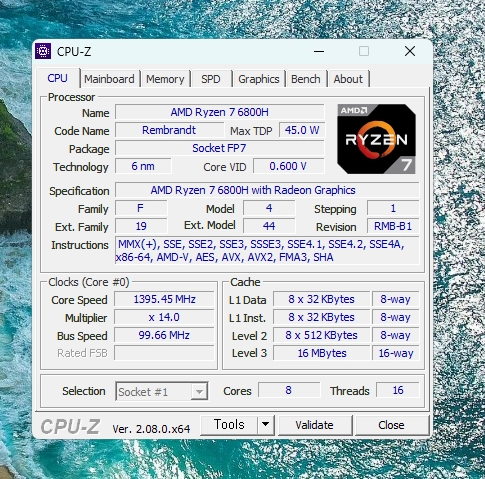Click the version text Ver. 2.08.0.x64
The image size is (485, 479).
[x=151, y=429]
